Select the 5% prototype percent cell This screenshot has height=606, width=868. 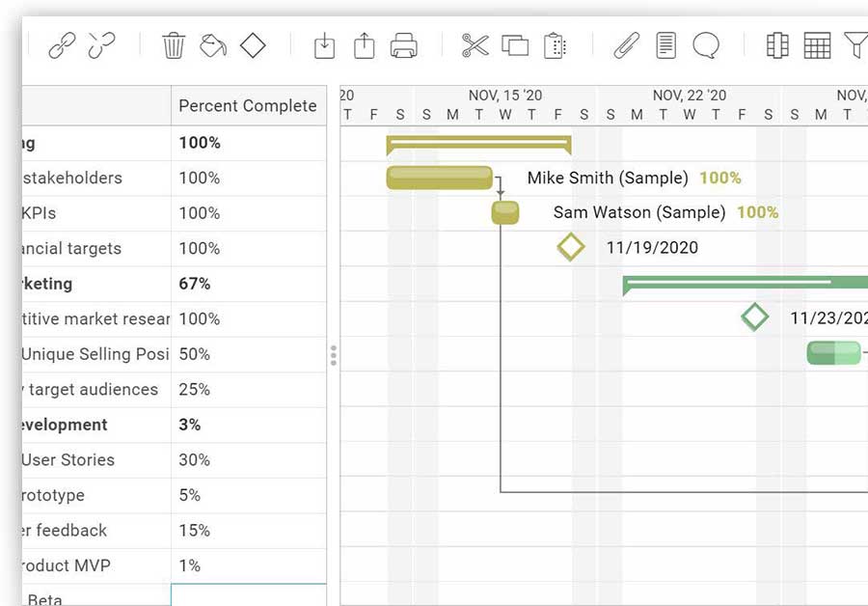pos(249,495)
